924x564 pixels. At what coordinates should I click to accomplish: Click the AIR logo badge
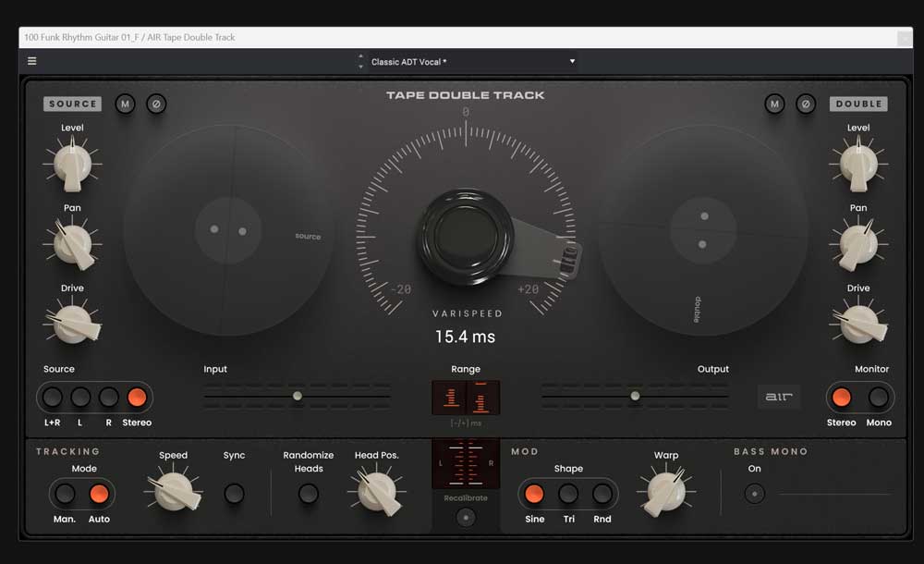(778, 397)
